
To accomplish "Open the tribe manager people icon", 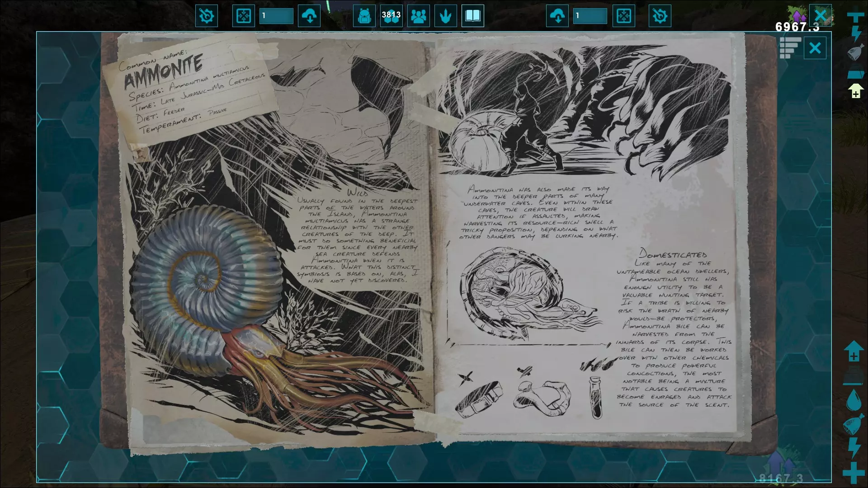I will click(419, 16).
